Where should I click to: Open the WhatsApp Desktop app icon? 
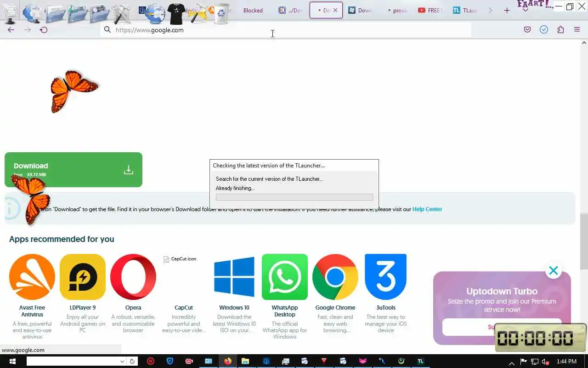[285, 277]
